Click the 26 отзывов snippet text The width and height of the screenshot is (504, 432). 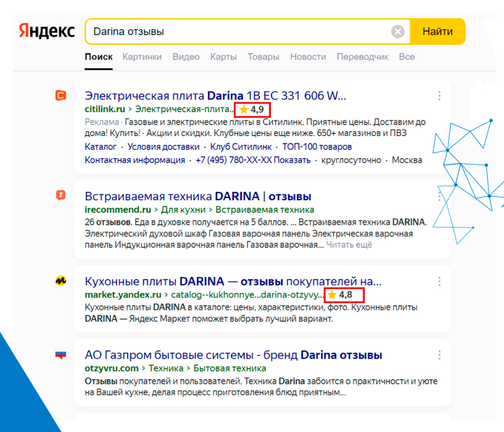click(108, 222)
